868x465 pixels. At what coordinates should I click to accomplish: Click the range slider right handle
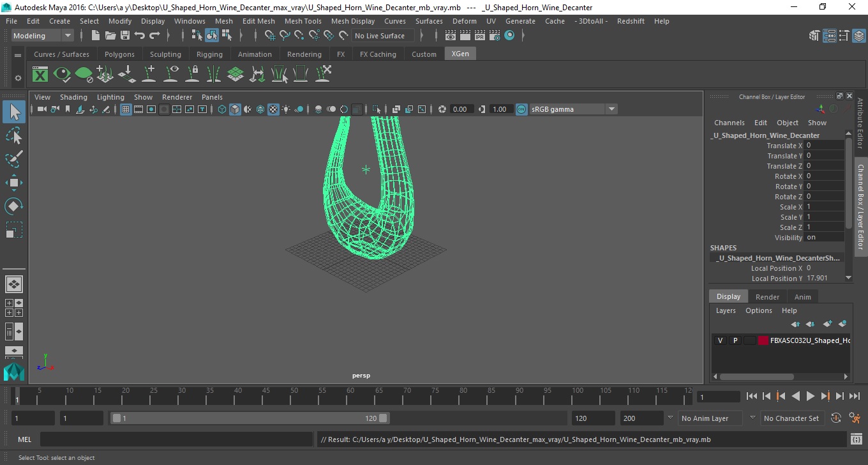coord(383,418)
